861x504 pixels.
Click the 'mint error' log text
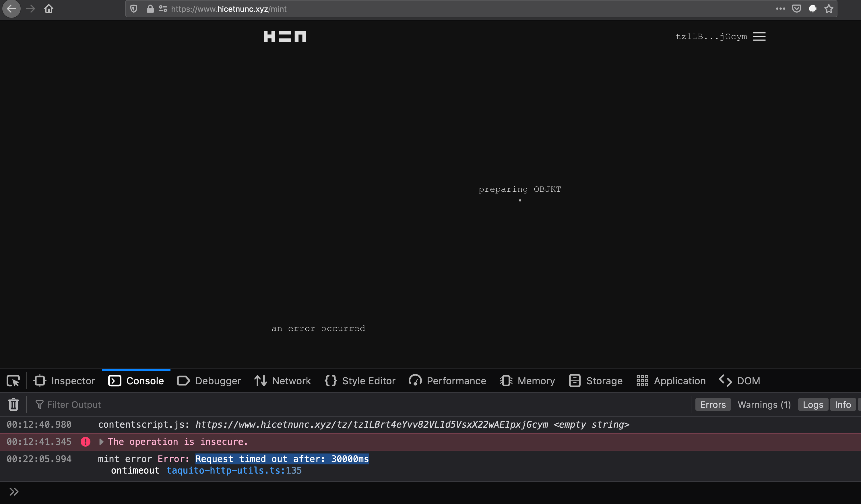point(125,459)
